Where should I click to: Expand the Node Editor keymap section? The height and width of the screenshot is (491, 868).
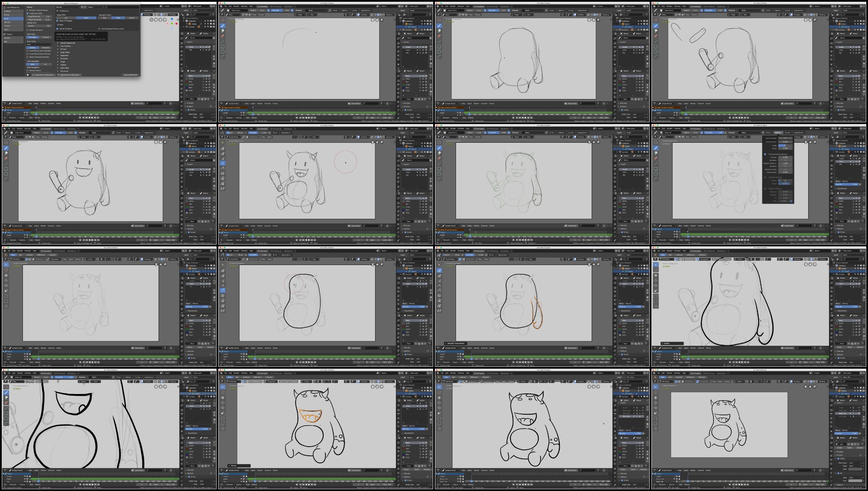point(58,68)
